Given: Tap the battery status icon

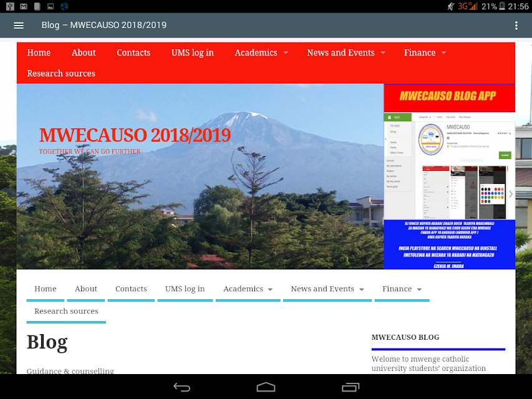Looking at the screenshot, I should [502, 6].
